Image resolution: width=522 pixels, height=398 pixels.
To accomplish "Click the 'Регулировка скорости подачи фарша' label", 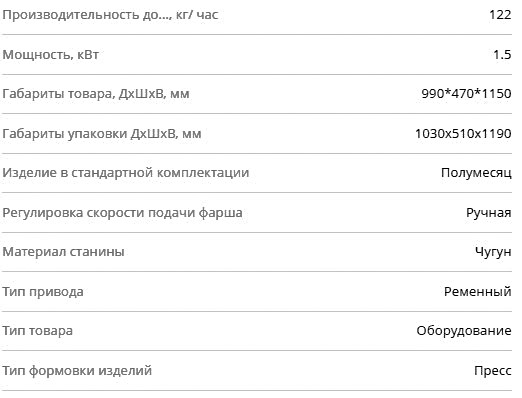I will [123, 213].
